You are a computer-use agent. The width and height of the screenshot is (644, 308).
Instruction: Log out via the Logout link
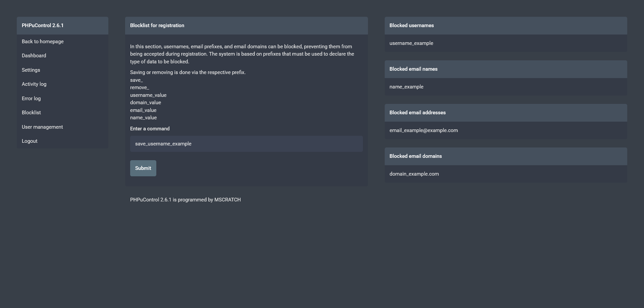click(30, 141)
